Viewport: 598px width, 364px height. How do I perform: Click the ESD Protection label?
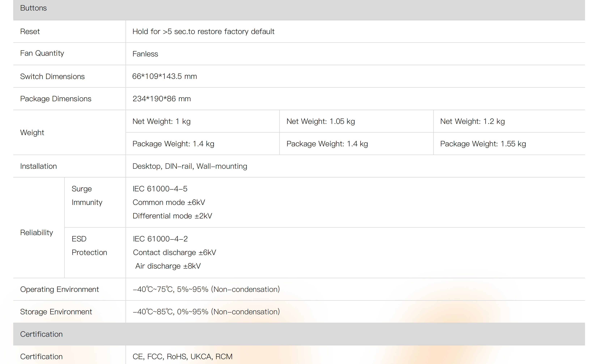pos(89,246)
